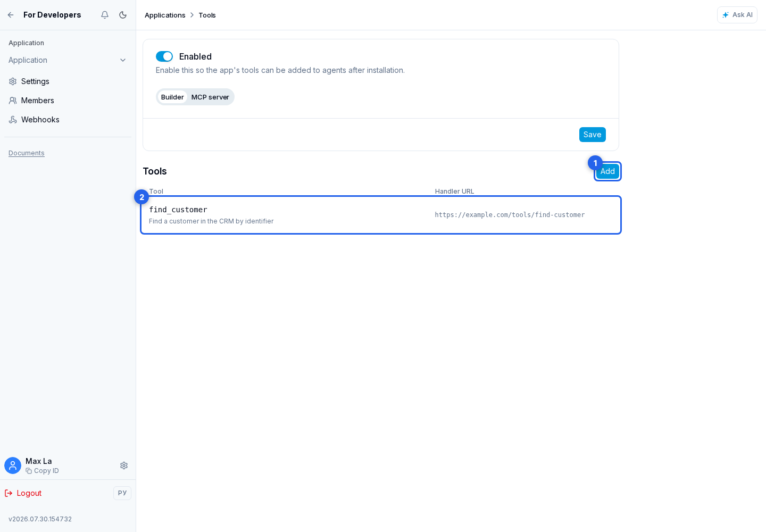Open the notifications bell
This screenshot has width=766, height=532.
(x=105, y=15)
